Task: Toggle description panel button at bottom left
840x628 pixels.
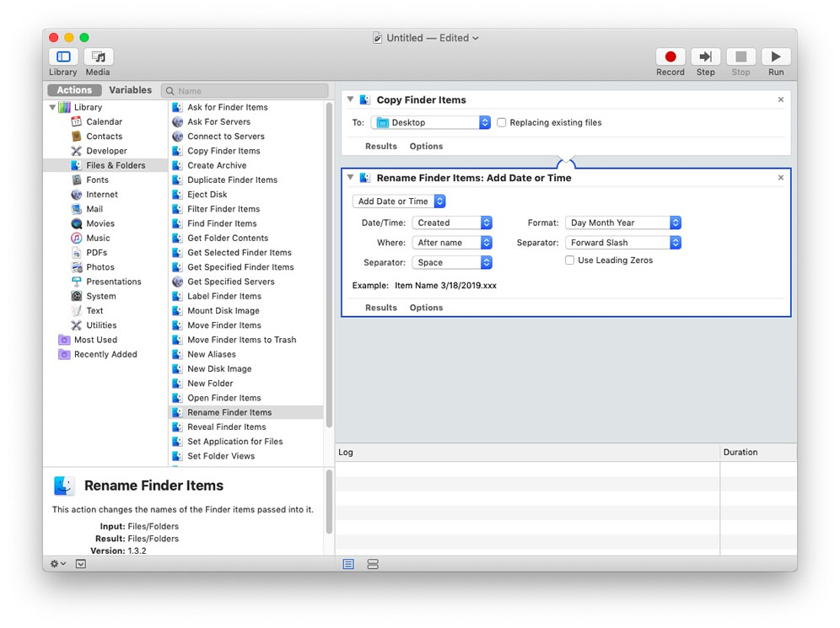Action: coord(81,564)
